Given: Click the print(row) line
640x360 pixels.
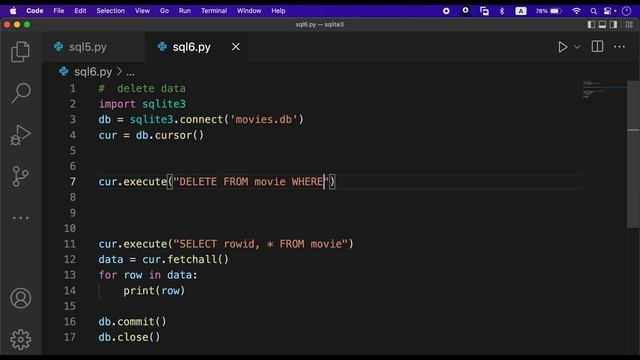Looking at the screenshot, I should click(154, 291).
